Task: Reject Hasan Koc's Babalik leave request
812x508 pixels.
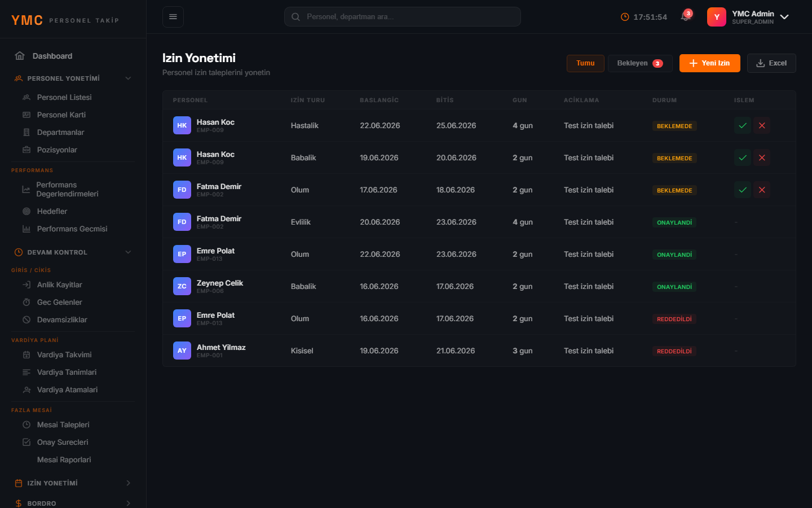Action: tap(762, 158)
